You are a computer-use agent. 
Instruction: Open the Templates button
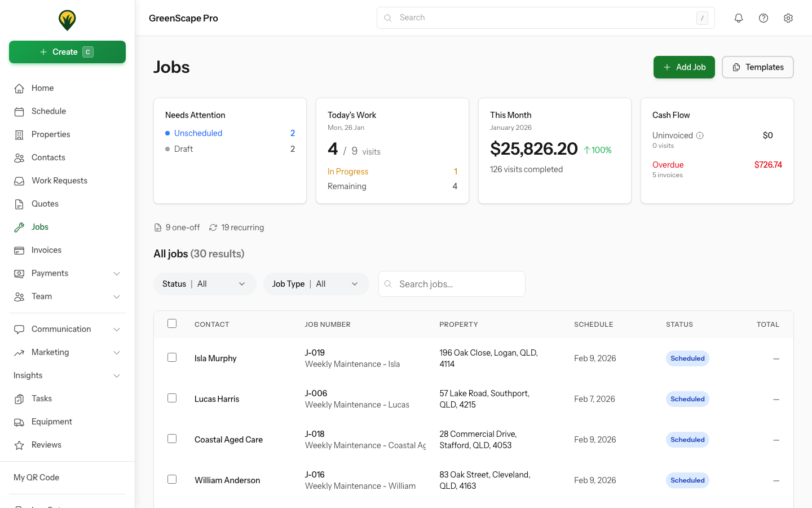pyautogui.click(x=758, y=67)
